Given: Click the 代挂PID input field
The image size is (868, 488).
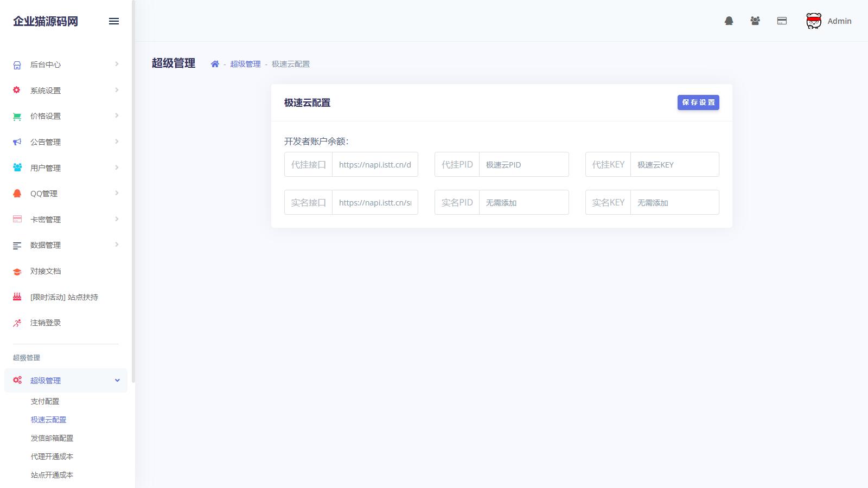Looking at the screenshot, I should [x=524, y=165].
